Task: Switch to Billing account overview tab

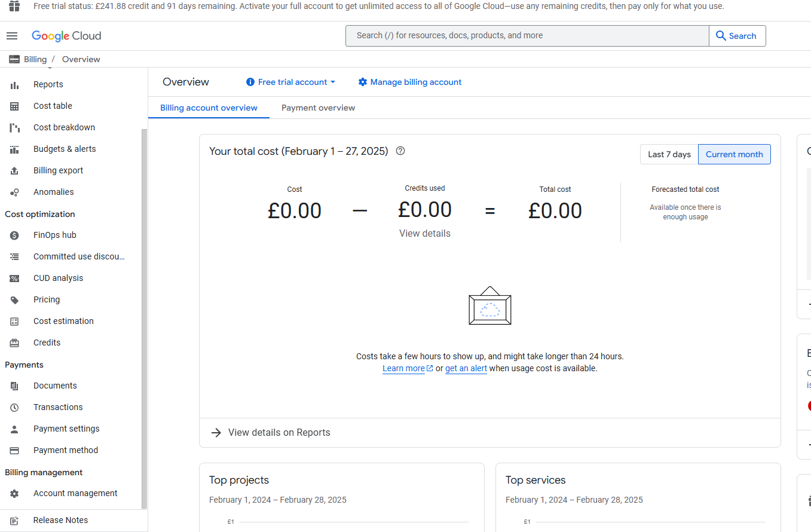Action: coord(209,108)
